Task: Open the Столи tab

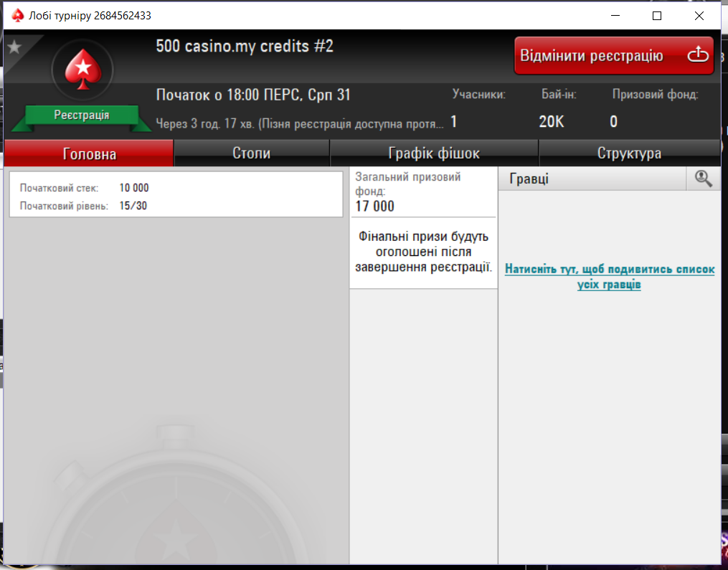Action: (252, 153)
